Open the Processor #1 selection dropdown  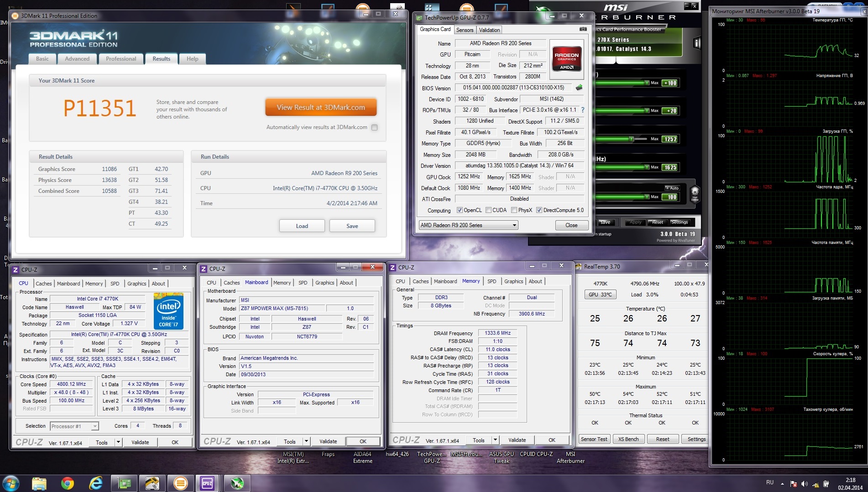[x=74, y=426]
